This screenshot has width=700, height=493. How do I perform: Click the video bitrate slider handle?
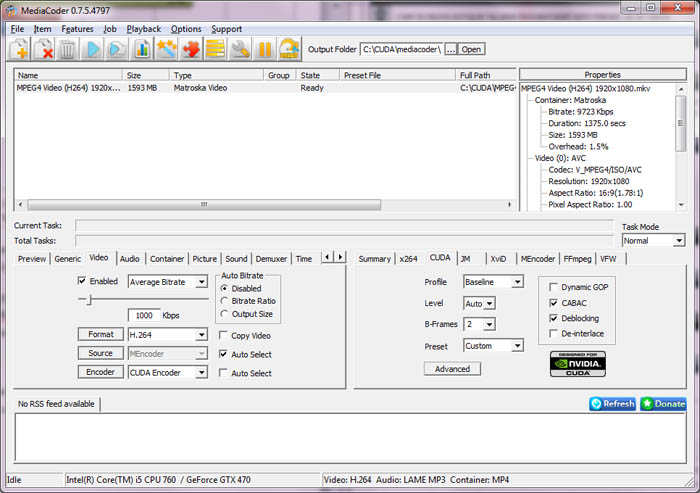pyautogui.click(x=90, y=299)
